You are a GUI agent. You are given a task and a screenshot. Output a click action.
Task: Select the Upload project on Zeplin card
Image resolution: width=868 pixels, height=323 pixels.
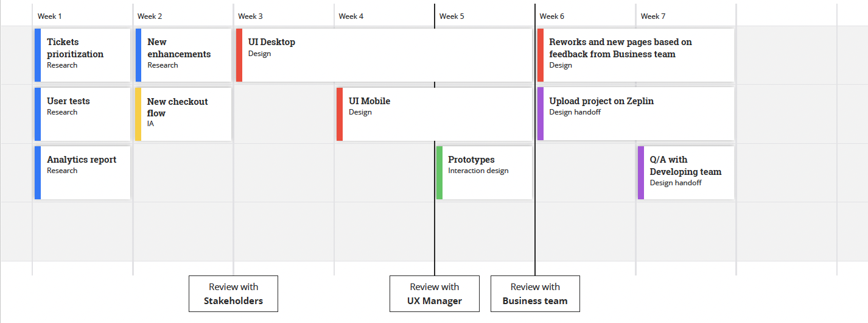coord(635,113)
